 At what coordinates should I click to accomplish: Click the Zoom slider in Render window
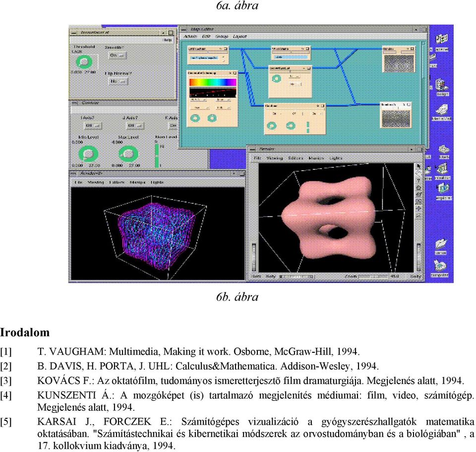tap(373, 276)
